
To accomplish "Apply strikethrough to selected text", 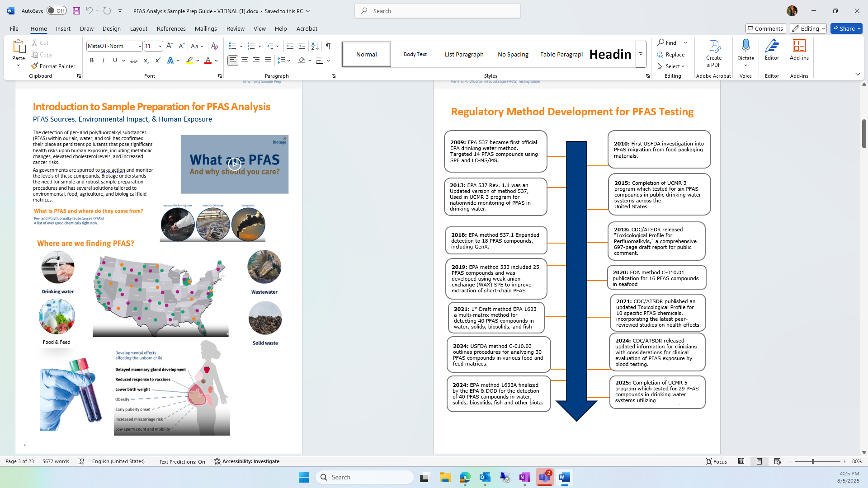I will (134, 61).
